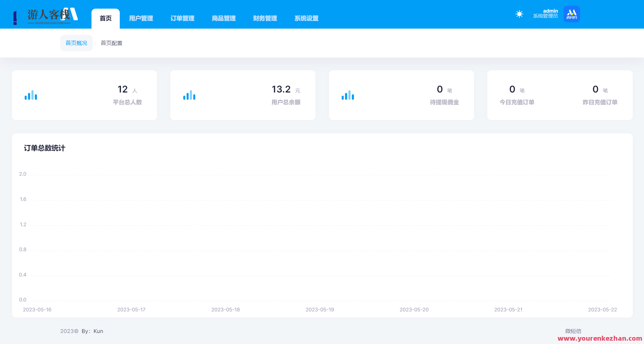Open the 系统设置 menu
Image resolution: width=644 pixels, height=344 pixels.
pyautogui.click(x=306, y=18)
